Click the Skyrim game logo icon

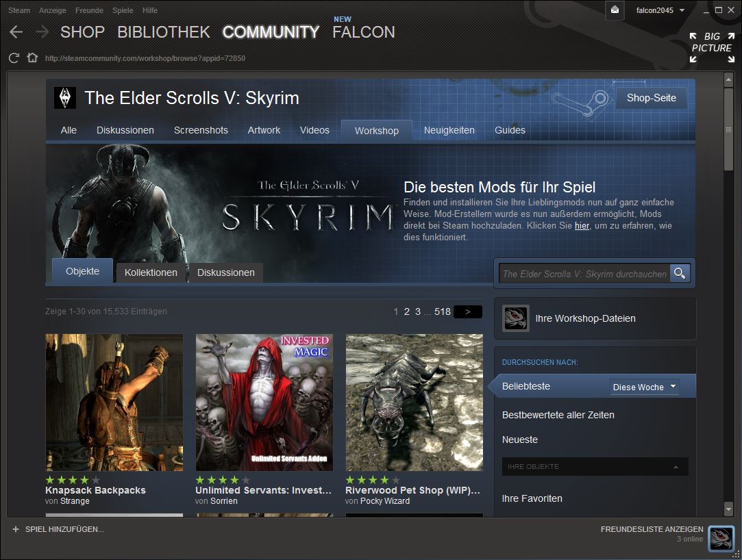(65, 98)
